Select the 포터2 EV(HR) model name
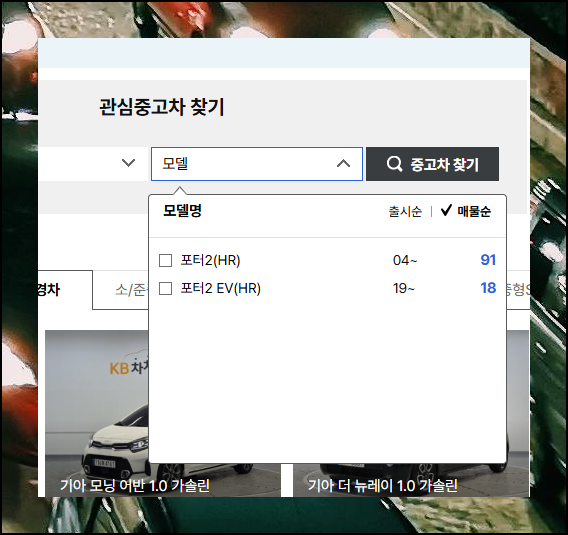Viewport: 568px width, 535px height. (x=221, y=289)
